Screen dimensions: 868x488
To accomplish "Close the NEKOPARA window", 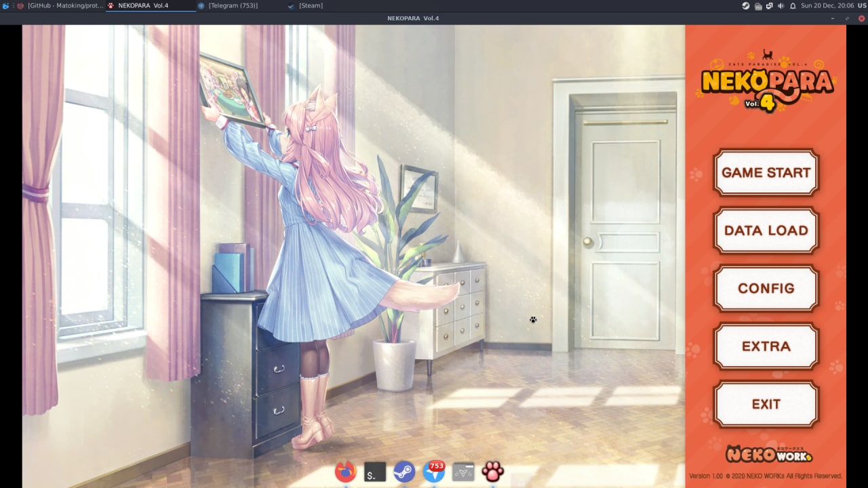I will [861, 18].
